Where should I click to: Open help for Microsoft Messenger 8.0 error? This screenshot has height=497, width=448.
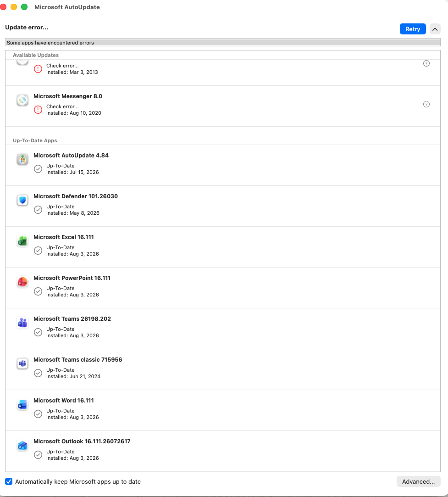pos(426,104)
